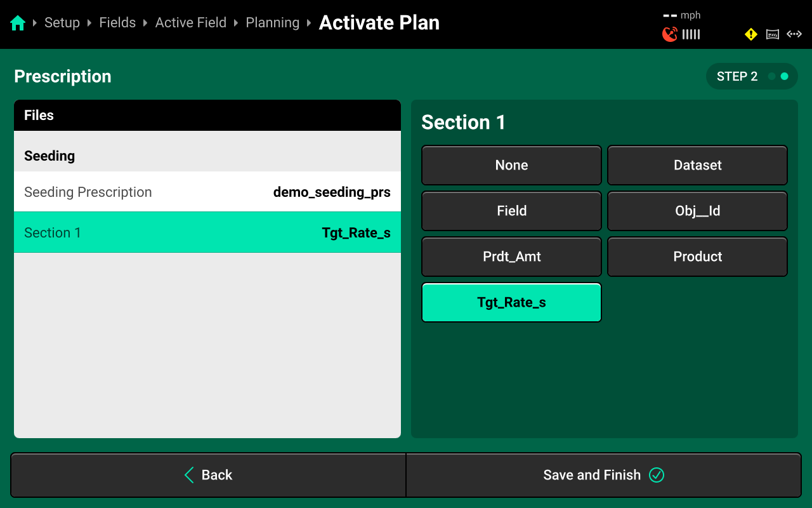Image resolution: width=812 pixels, height=508 pixels.
Task: Select the Tgt_Rate_s attribute button
Action: [511, 302]
